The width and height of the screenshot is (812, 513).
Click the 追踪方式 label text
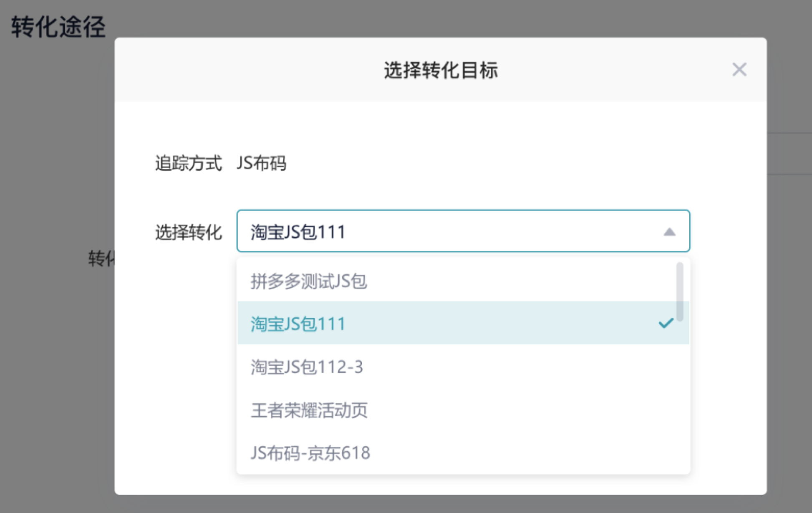[189, 163]
